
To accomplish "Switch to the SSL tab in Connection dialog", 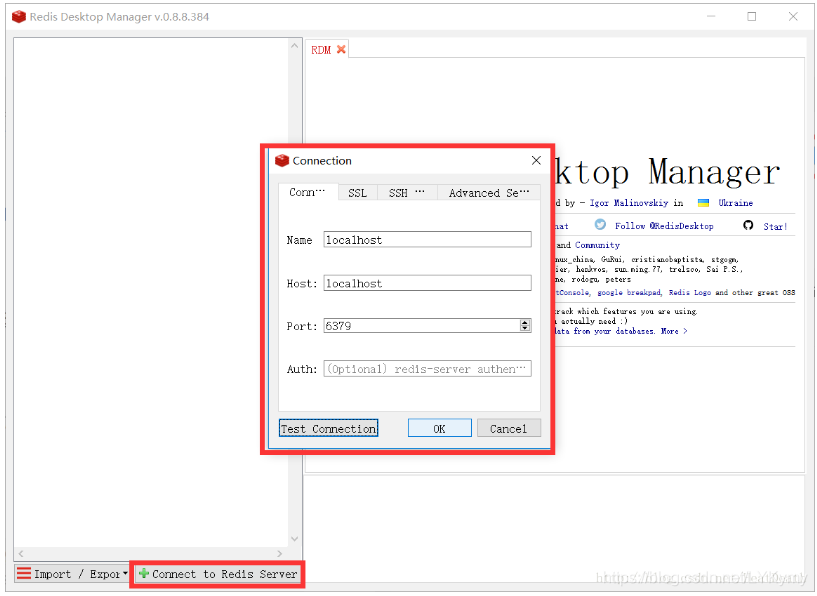I will tap(357, 193).
